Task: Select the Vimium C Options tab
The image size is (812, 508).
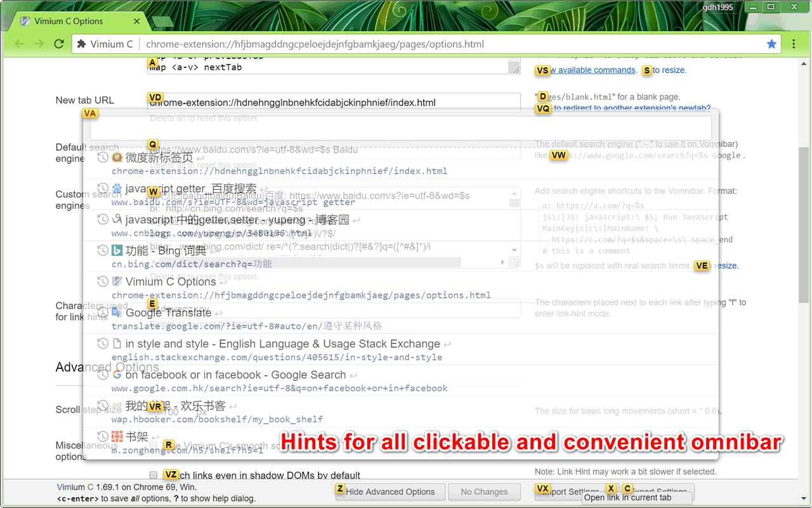Action: tap(79, 21)
